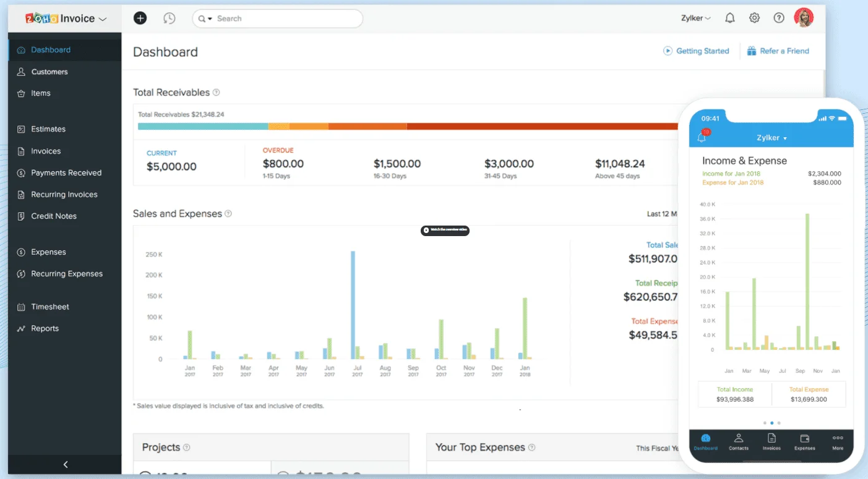Click Watch the overview video button
Viewport: 868px width, 479px height.
pyautogui.click(x=445, y=231)
